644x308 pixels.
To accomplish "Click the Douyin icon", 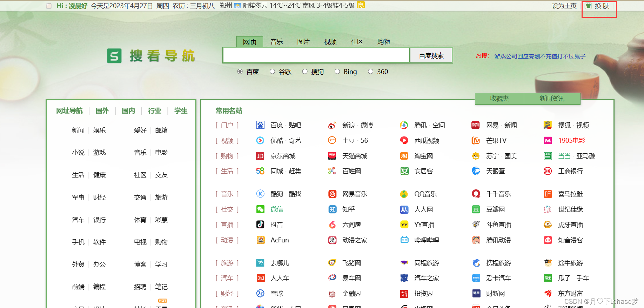I will [x=260, y=225].
